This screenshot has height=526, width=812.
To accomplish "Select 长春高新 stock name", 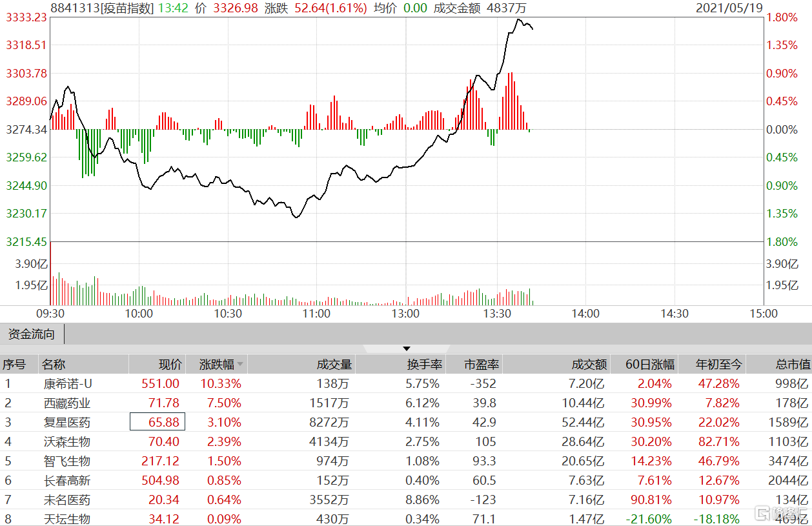I will (x=66, y=480).
